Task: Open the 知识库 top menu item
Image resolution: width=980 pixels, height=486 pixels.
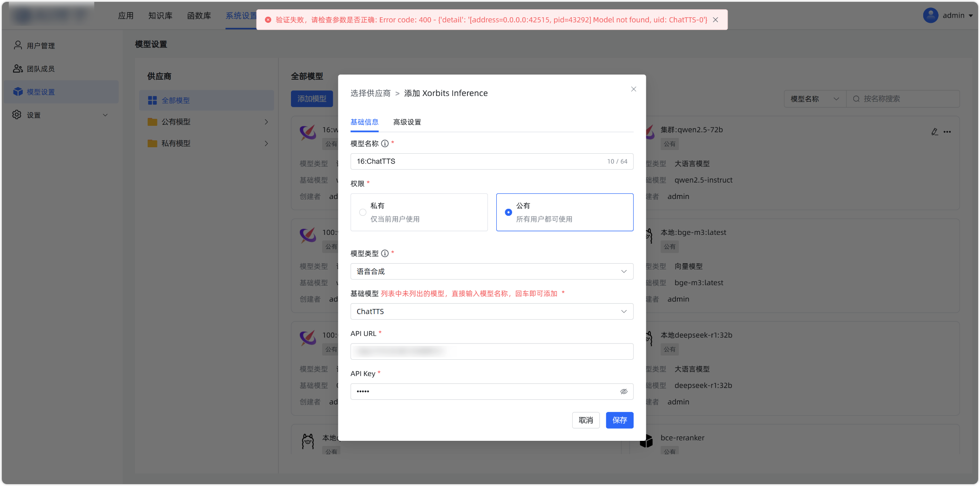Action: (x=160, y=16)
